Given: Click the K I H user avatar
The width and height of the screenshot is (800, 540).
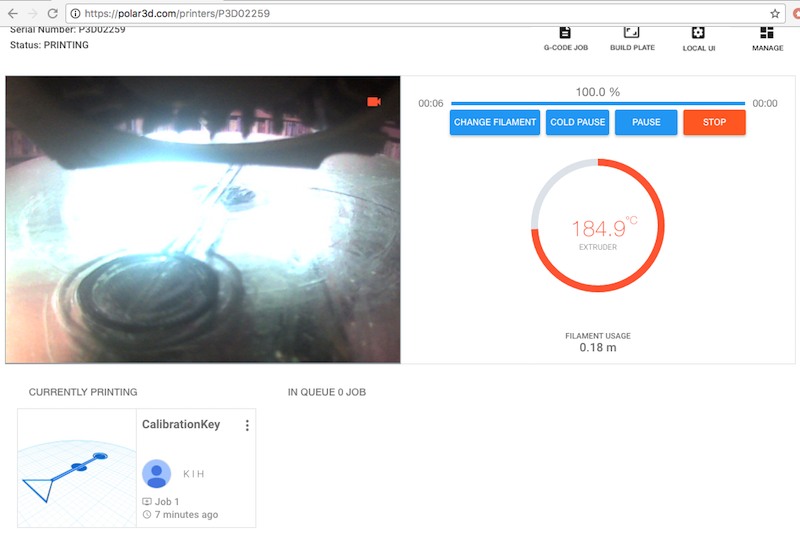Looking at the screenshot, I should coord(156,474).
